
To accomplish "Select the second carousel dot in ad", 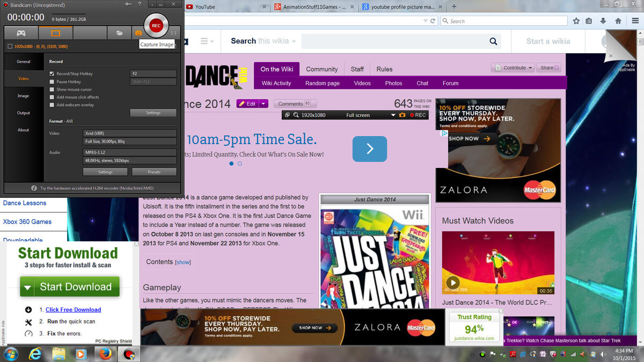I will pyautogui.click(x=240, y=164).
